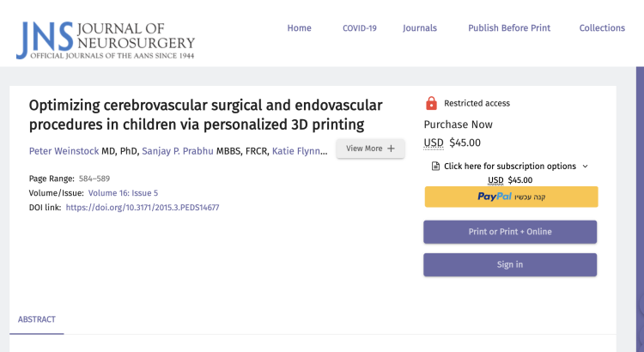Viewport: 644px width, 352px height.
Task: Open author Katie Flynn's link
Action: click(299, 151)
